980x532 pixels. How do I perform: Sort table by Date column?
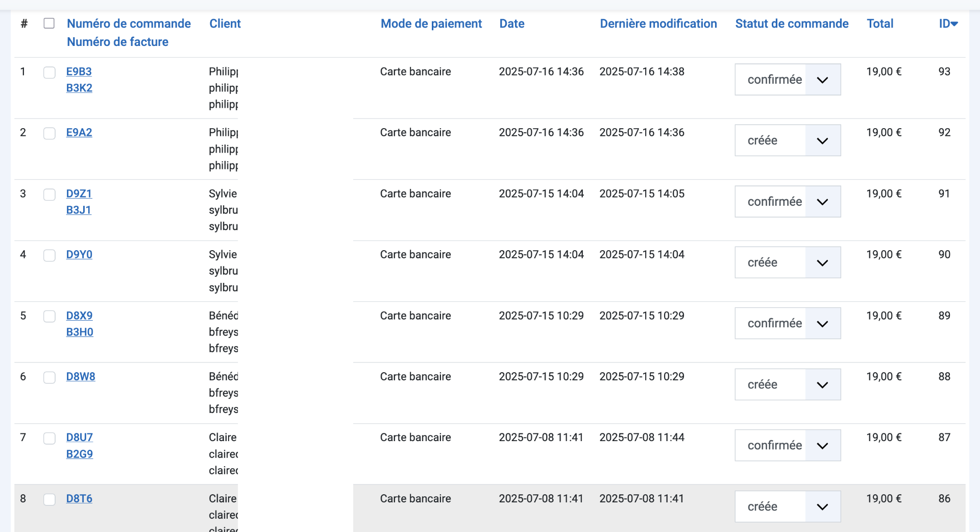pyautogui.click(x=511, y=23)
